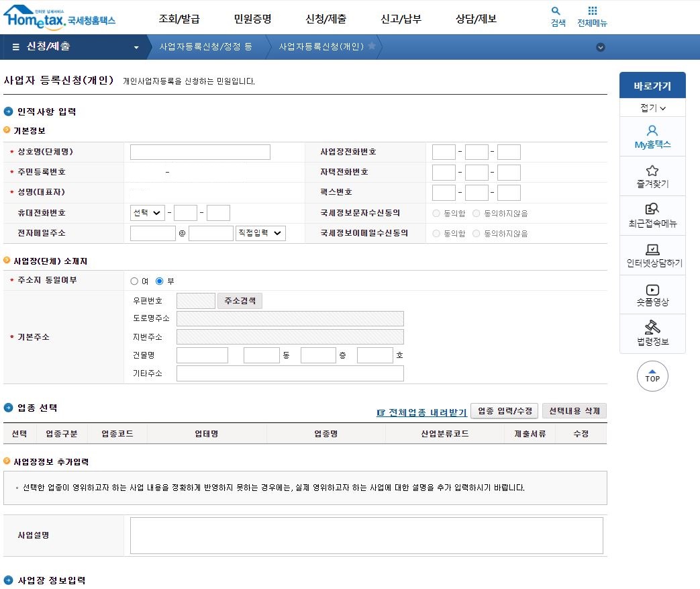This screenshot has height=589, width=700.
Task: Click the 인적사항 입력 section heading
Action: [x=46, y=111]
